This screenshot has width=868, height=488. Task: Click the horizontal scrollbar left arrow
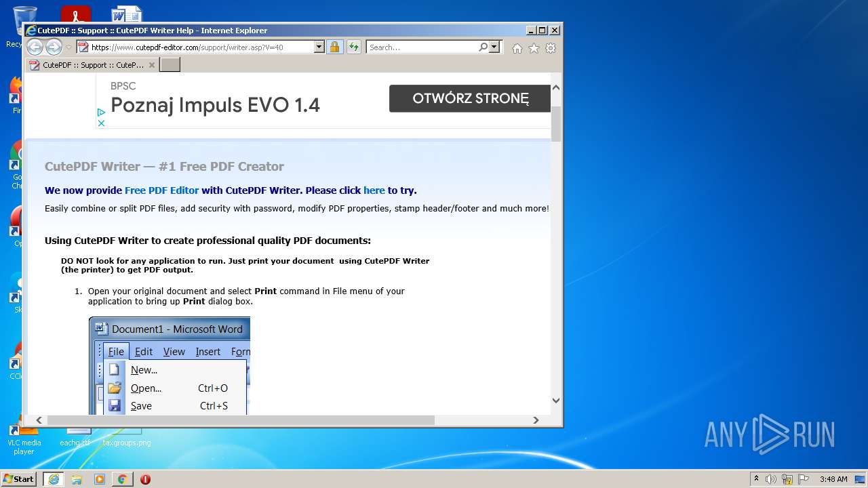click(39, 420)
